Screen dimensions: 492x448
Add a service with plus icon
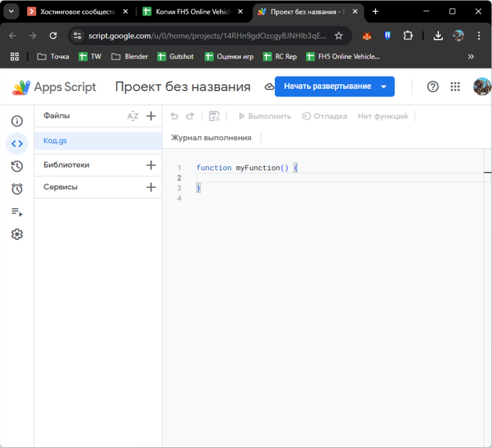[151, 187]
